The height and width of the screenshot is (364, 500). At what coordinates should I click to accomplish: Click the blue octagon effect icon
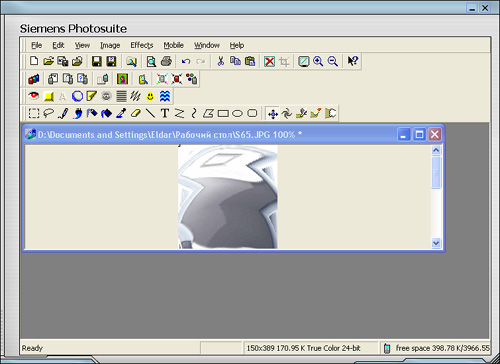pyautogui.click(x=77, y=96)
